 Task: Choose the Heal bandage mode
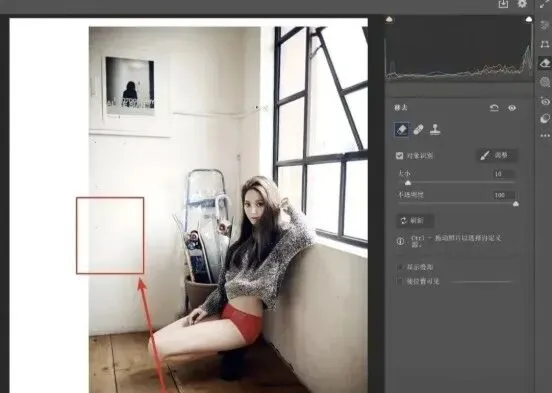click(418, 130)
